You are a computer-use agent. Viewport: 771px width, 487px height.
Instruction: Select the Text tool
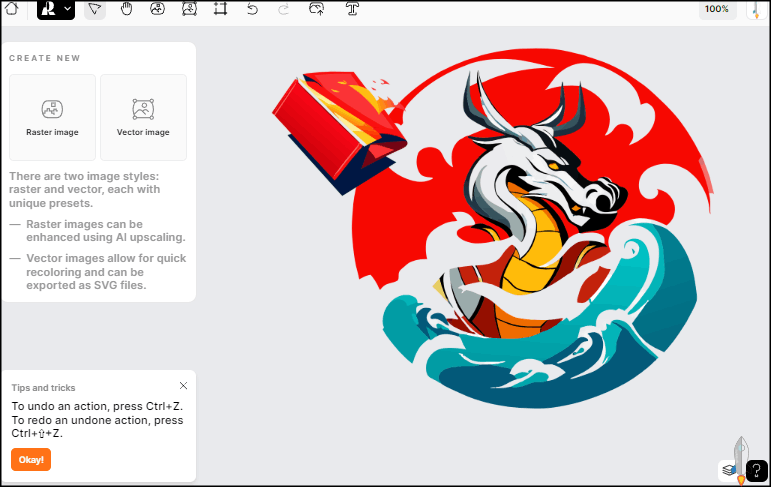(351, 9)
